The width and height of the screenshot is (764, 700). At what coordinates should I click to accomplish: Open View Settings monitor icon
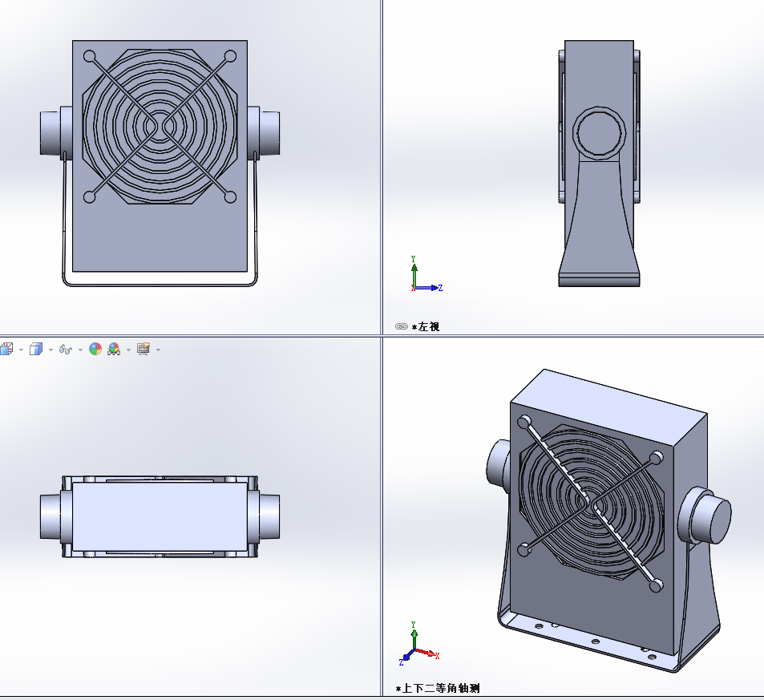point(144,349)
